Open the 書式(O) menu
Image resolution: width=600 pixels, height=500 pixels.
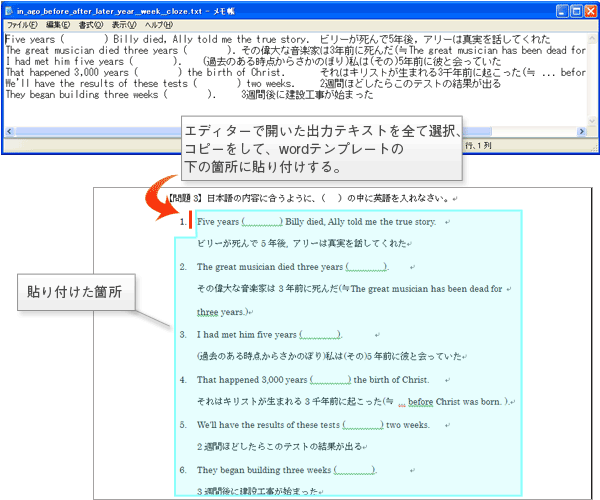click(91, 24)
